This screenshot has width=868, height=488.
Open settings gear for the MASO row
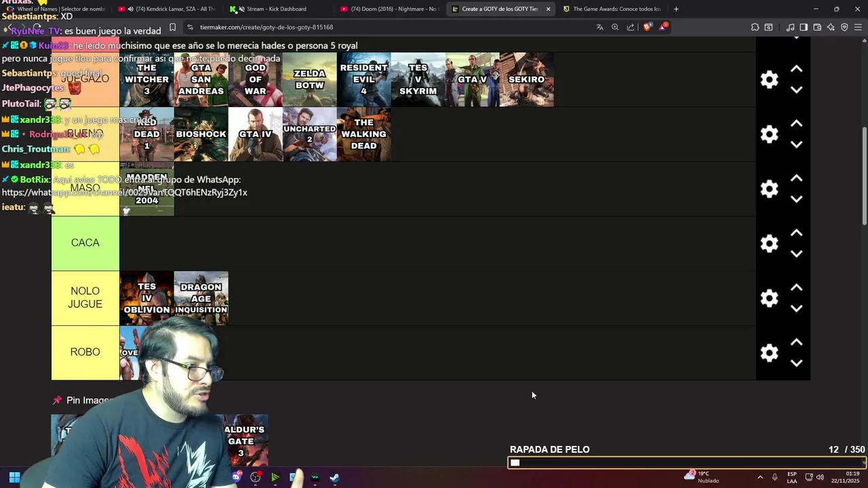(x=769, y=188)
